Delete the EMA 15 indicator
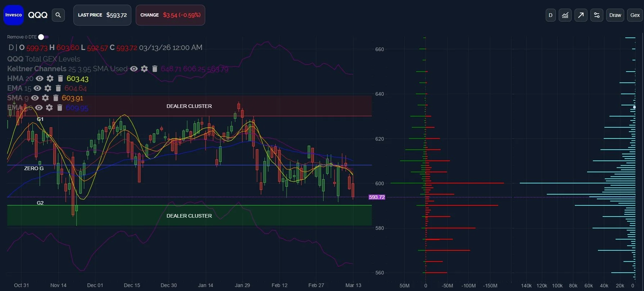644x291 pixels. pyautogui.click(x=58, y=88)
